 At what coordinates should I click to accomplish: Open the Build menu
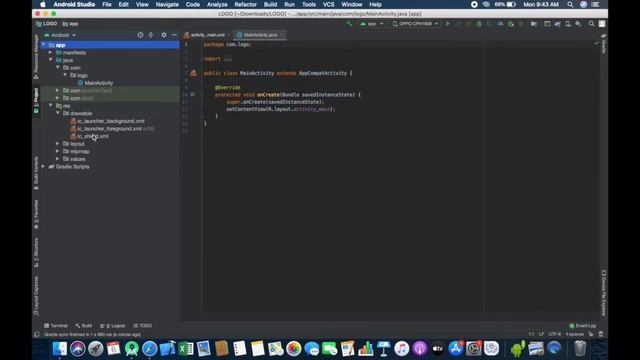(270, 4)
